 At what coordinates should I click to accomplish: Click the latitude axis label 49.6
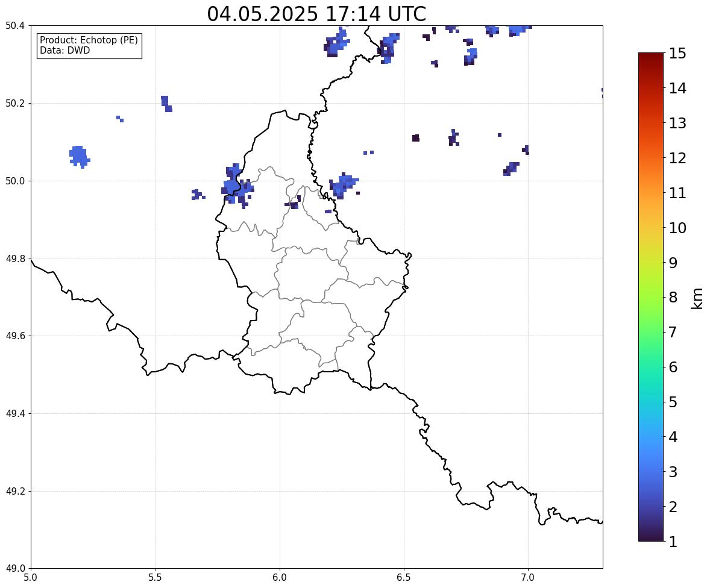tap(14, 336)
